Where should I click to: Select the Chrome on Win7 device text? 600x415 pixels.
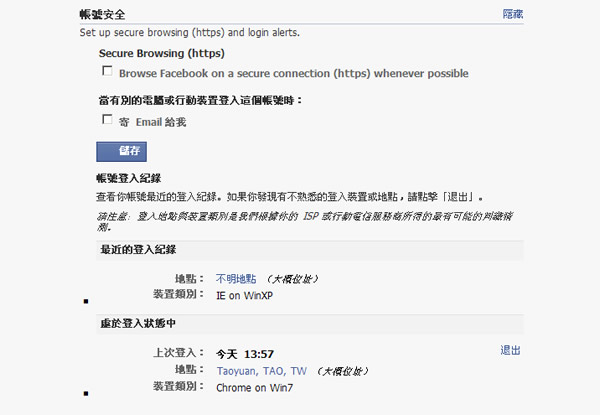[254, 388]
